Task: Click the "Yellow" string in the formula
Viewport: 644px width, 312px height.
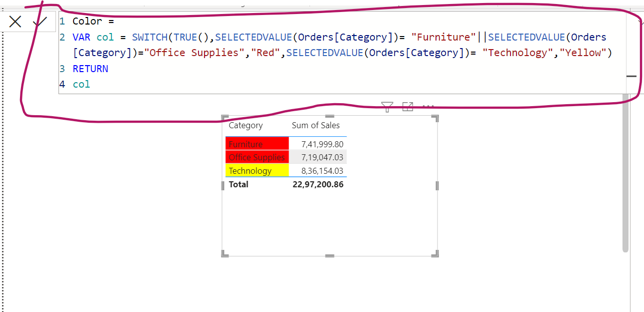Action: pyautogui.click(x=582, y=53)
